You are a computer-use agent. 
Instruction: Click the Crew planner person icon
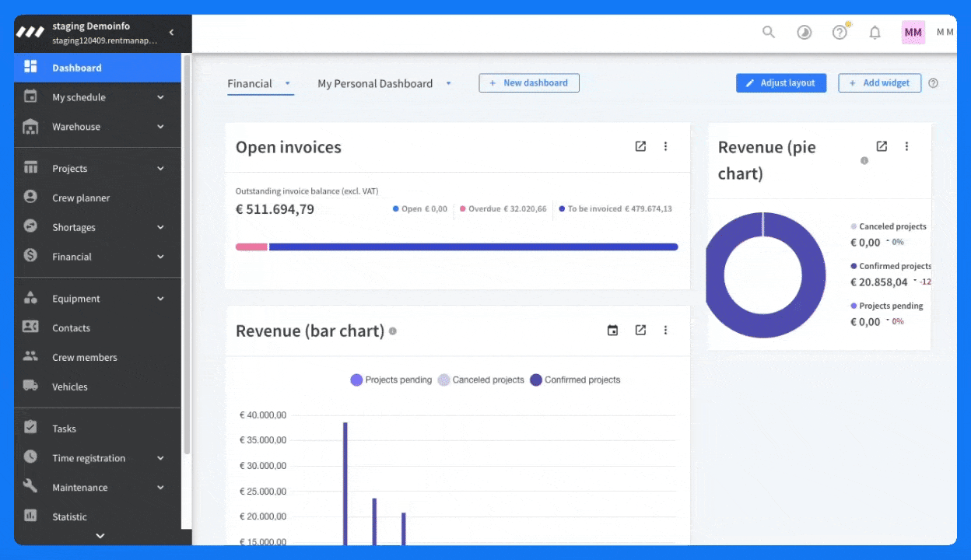click(x=30, y=197)
